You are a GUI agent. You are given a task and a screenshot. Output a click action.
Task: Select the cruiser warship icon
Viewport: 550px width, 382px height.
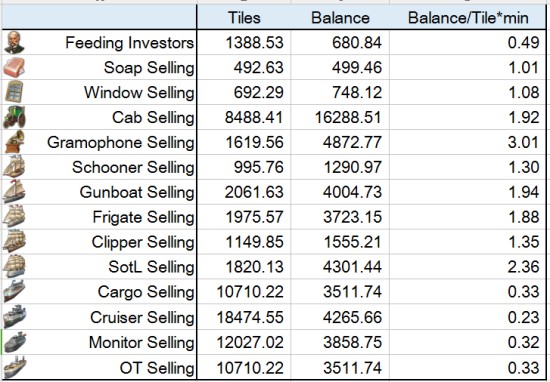[x=14, y=316]
